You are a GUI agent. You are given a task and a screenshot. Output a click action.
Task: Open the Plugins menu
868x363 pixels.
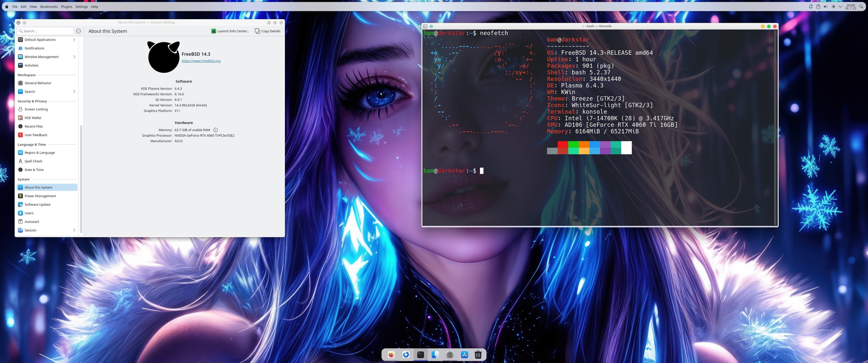point(66,6)
